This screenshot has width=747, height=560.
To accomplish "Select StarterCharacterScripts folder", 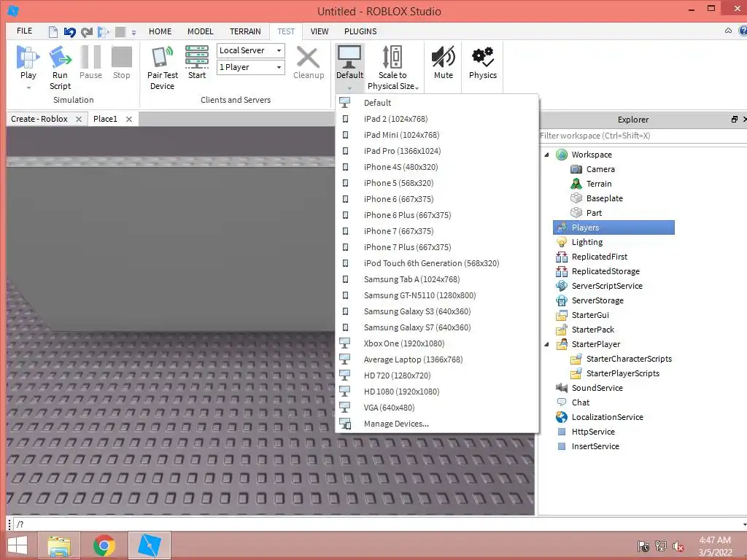I will pos(629,359).
